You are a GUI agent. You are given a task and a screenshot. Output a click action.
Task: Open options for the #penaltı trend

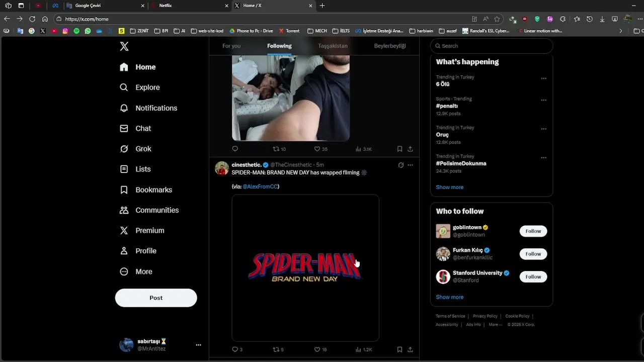(543, 100)
